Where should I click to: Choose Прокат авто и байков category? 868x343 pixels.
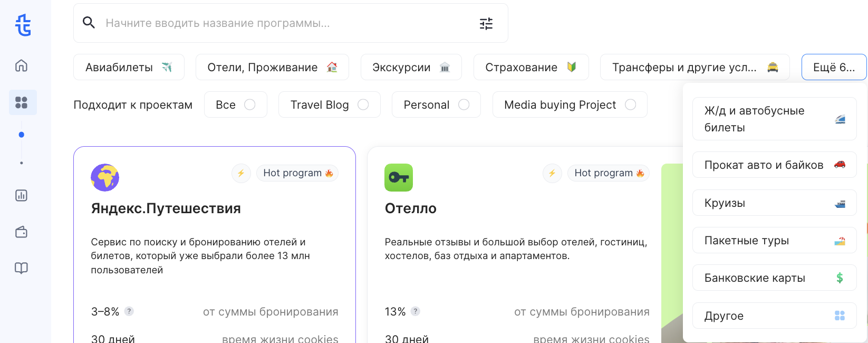tap(774, 165)
